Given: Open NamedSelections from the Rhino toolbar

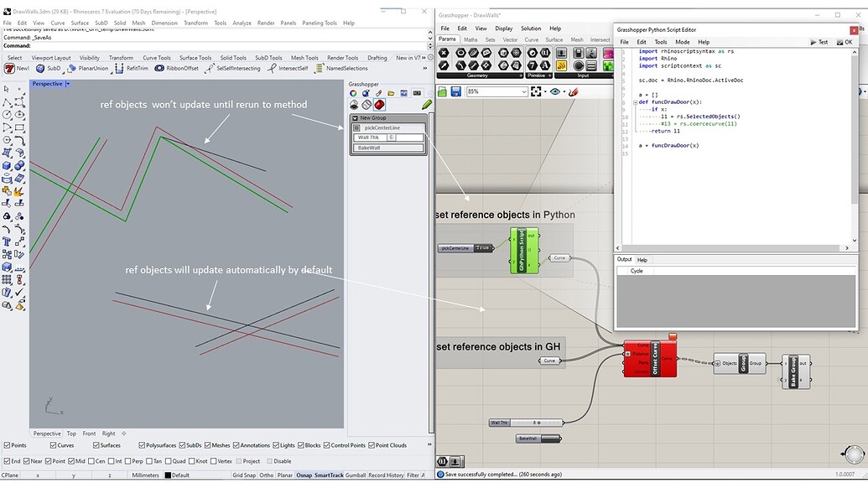Looking at the screenshot, I should click(319, 68).
